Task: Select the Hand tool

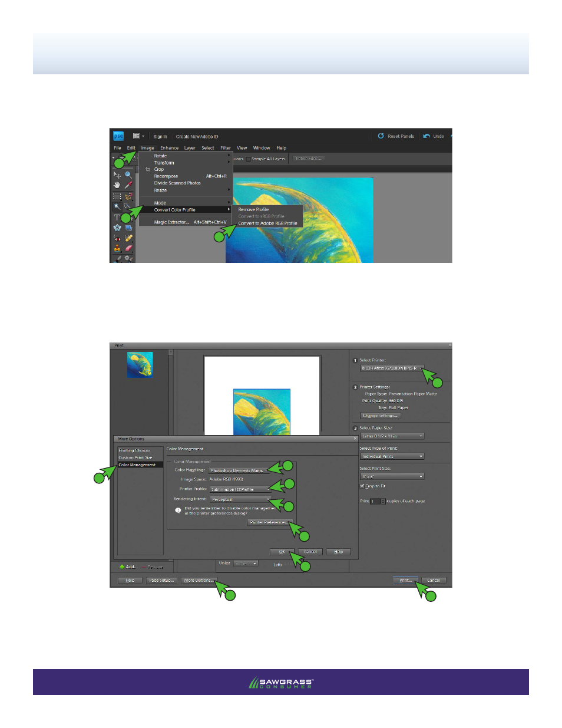Action: [117, 185]
